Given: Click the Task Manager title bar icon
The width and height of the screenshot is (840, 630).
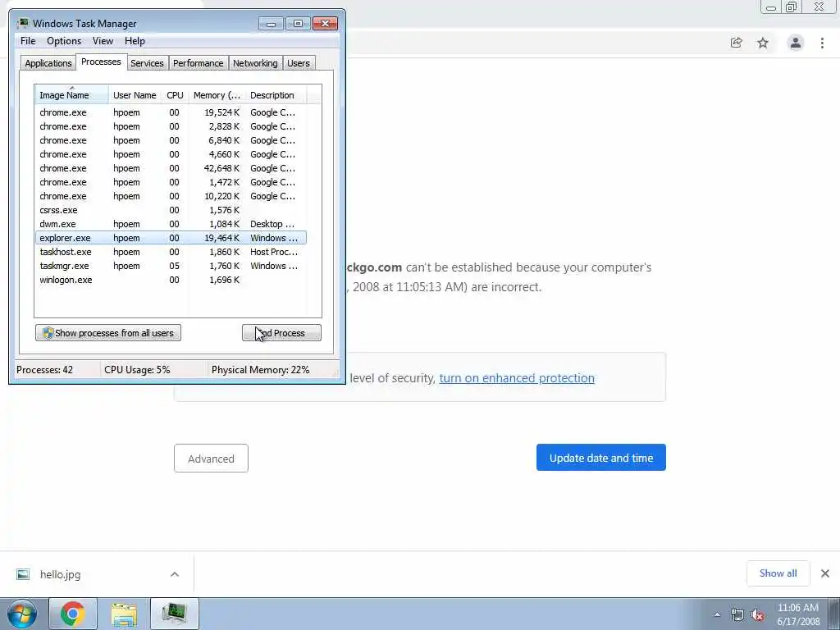Looking at the screenshot, I should point(23,24).
